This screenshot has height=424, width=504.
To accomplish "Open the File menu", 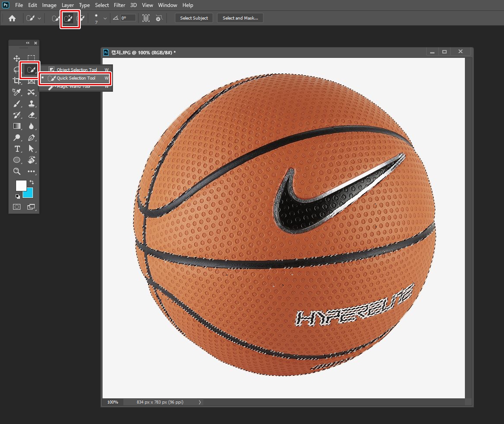I will (19, 5).
